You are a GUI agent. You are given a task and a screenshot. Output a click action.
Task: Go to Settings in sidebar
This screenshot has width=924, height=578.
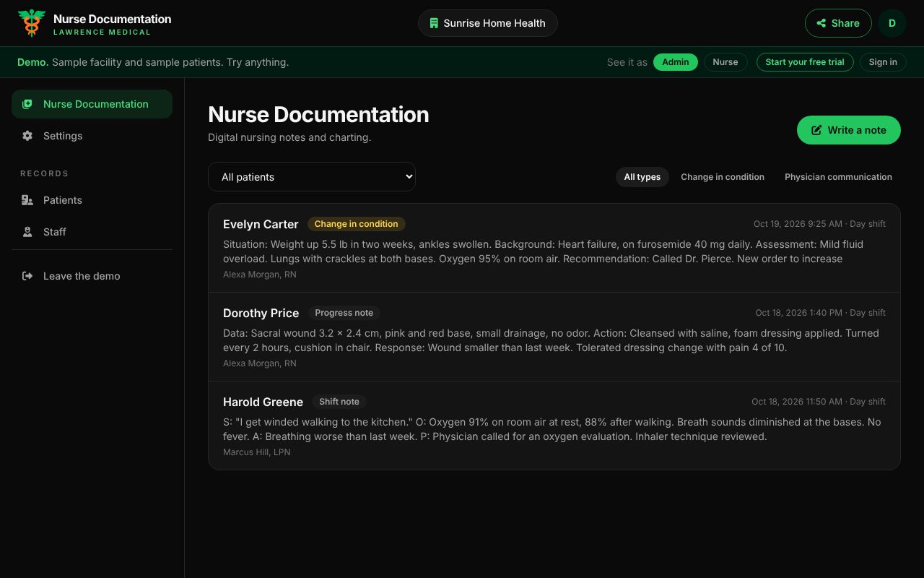pos(92,136)
